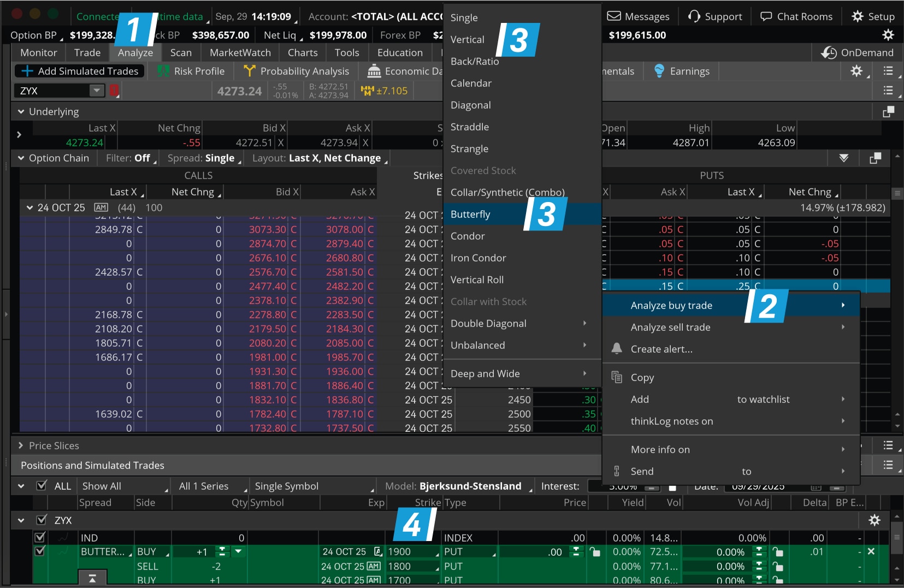Viewport: 904px width, 588px height.
Task: Open the ZYX symbol dropdown
Action: [x=97, y=91]
